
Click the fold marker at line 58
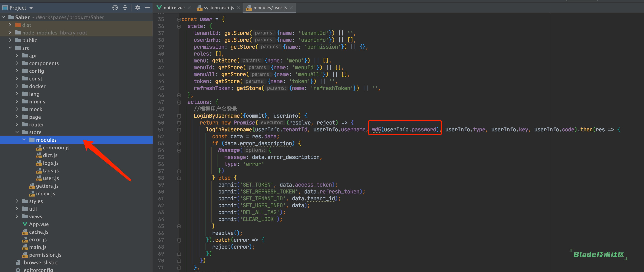click(179, 178)
